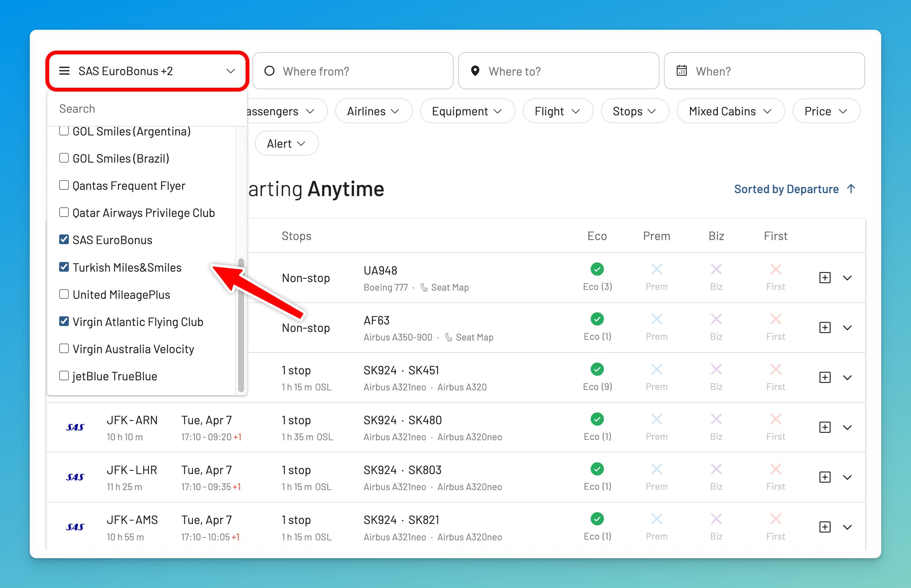Click the Eco column header
Image resolution: width=911 pixels, height=588 pixels.
(x=597, y=236)
